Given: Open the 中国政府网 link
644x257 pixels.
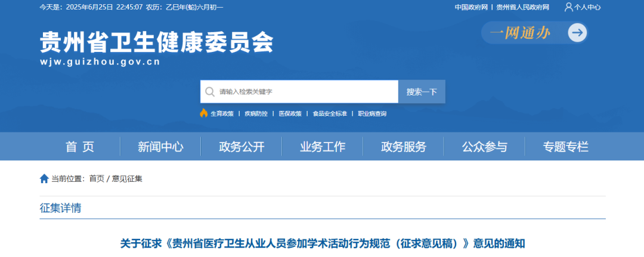Looking at the screenshot, I should click(x=471, y=7).
